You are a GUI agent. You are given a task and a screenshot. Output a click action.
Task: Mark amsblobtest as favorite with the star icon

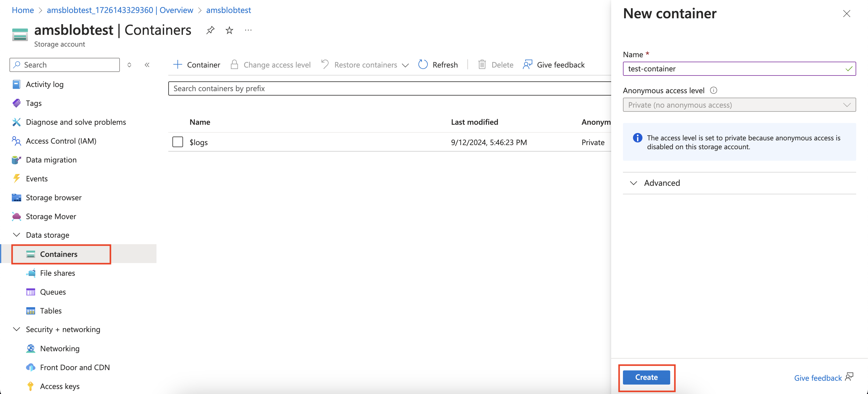pyautogui.click(x=229, y=30)
